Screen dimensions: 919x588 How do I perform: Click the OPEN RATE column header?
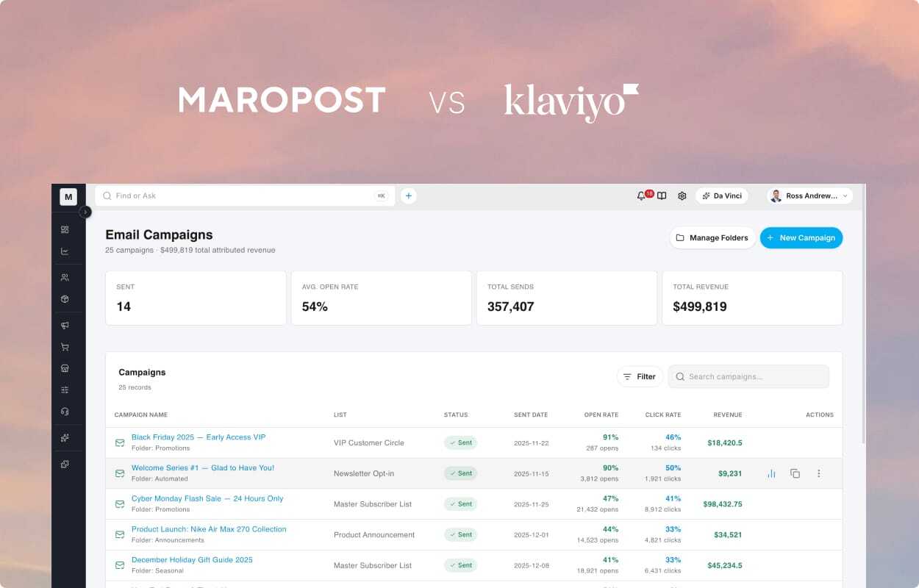[x=601, y=415]
